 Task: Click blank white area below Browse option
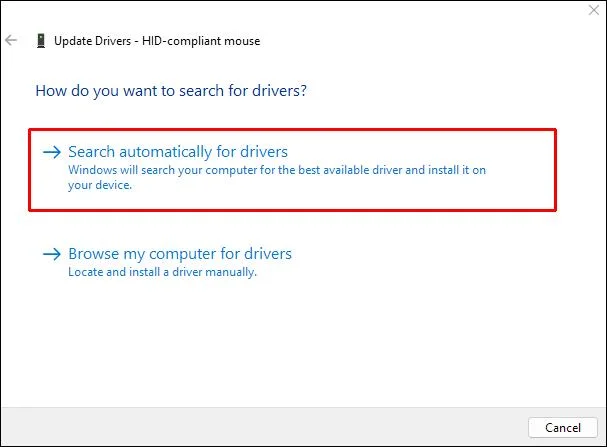pyautogui.click(x=300, y=340)
